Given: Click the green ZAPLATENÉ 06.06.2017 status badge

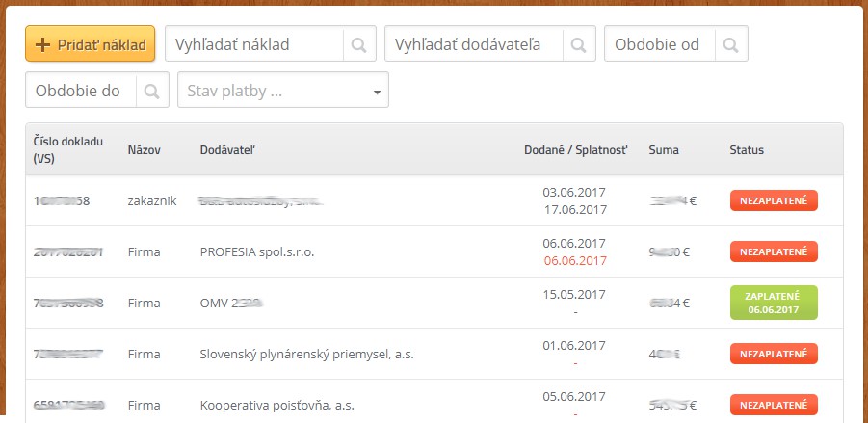Looking at the screenshot, I should click(x=774, y=303).
